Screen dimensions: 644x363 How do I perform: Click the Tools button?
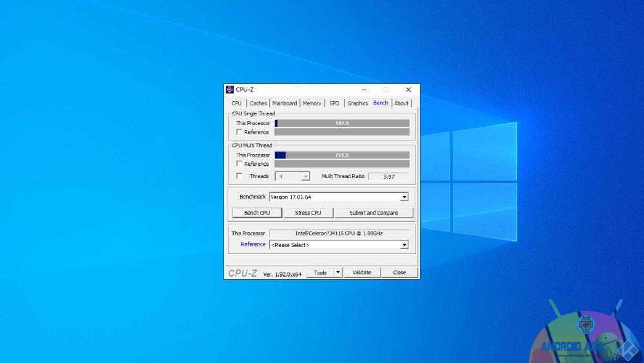pyautogui.click(x=320, y=272)
